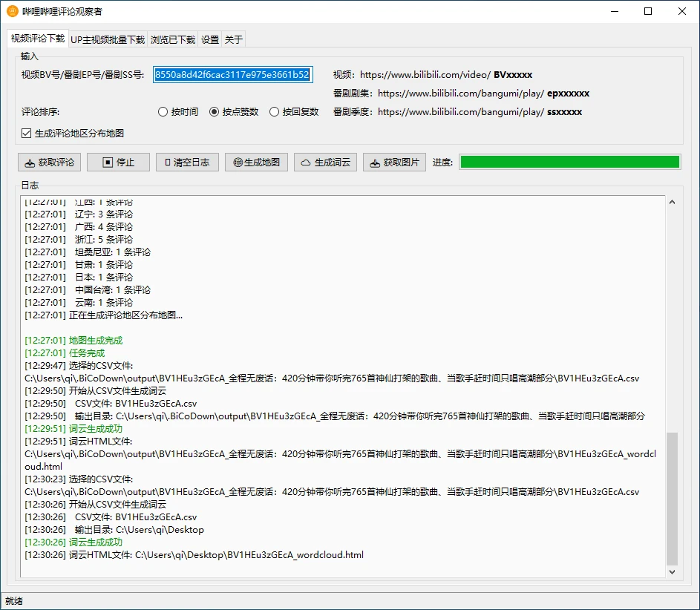Viewport: 700px width, 610px height.
Task: Click the 获取图片 download button
Action: point(394,163)
